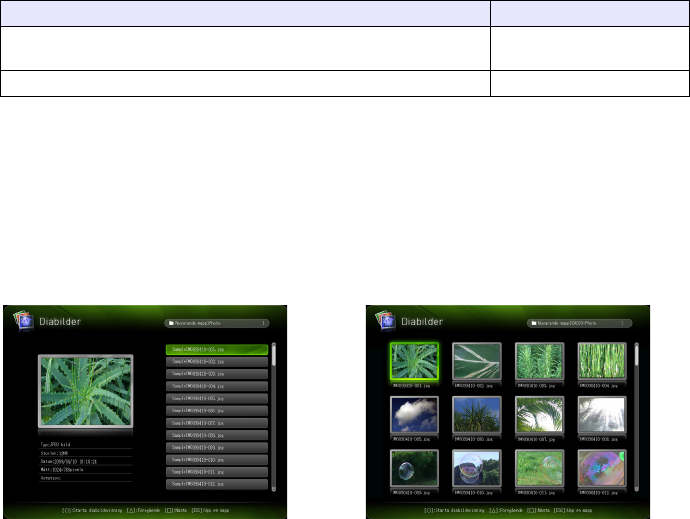Select the green leaf with white veins thumbnail
Viewport: 690px width, 519px height.
pos(477,361)
